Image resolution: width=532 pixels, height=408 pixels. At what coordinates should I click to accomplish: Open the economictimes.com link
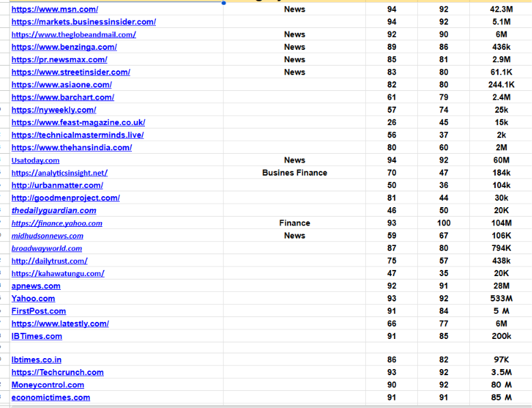(51, 398)
